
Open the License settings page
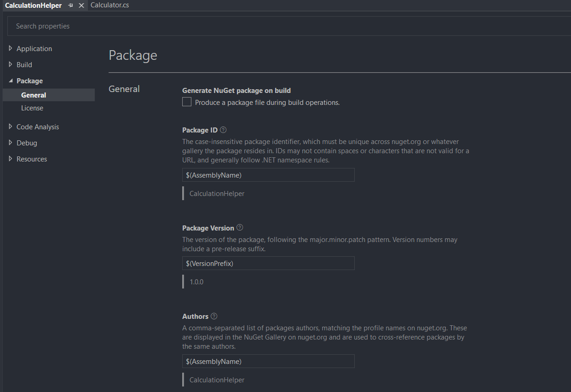click(x=32, y=108)
